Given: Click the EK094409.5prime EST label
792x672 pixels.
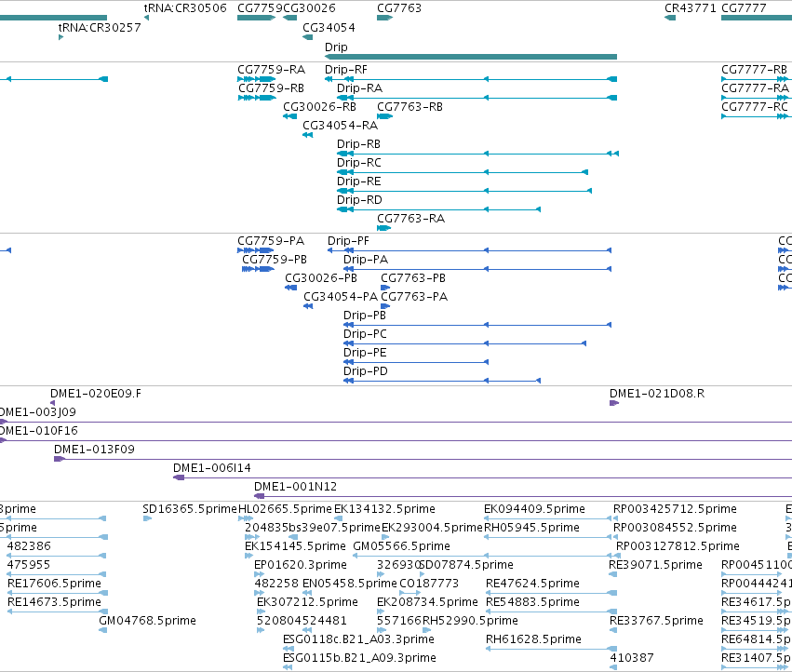Looking at the screenshot, I should point(534,509).
